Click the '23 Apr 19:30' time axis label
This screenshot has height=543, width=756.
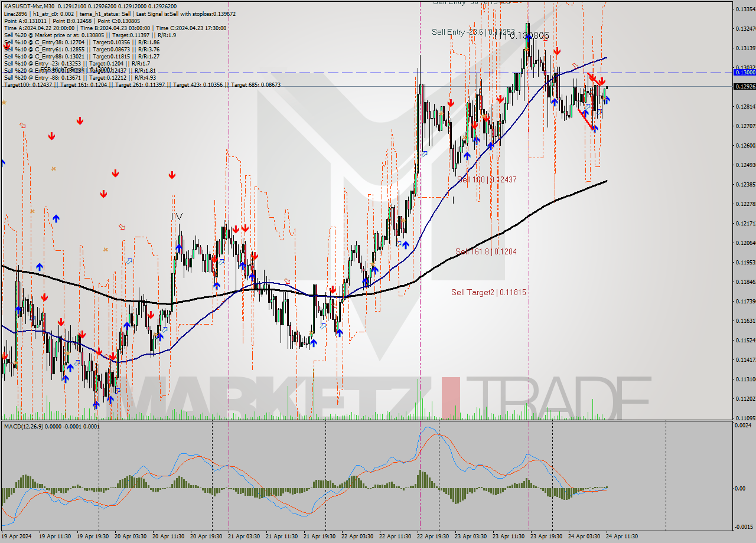pyautogui.click(x=548, y=537)
